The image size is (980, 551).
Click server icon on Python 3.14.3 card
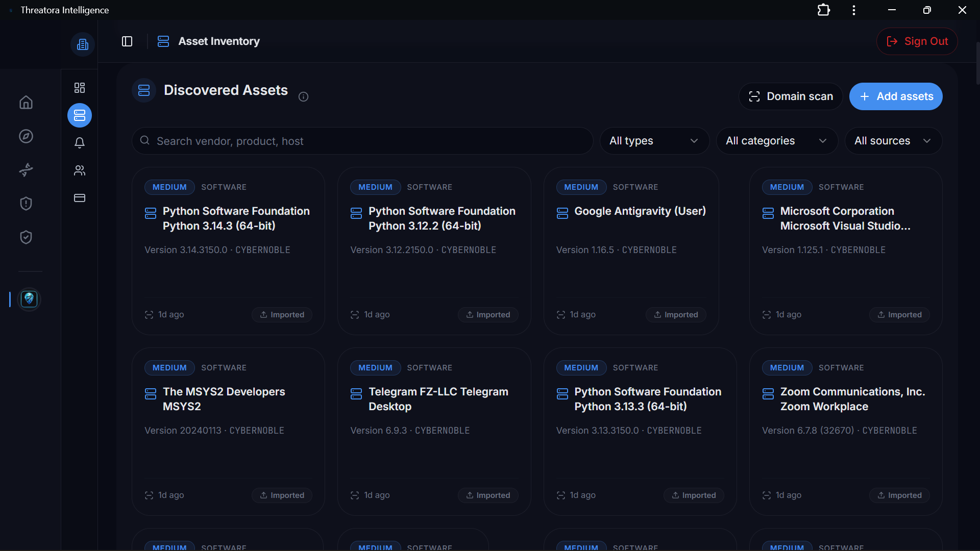click(151, 213)
